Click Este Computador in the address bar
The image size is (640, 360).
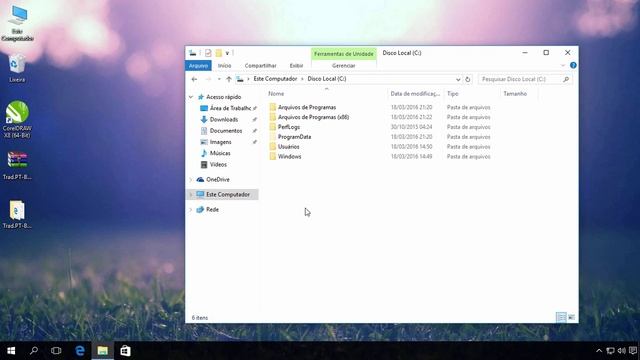(275, 79)
